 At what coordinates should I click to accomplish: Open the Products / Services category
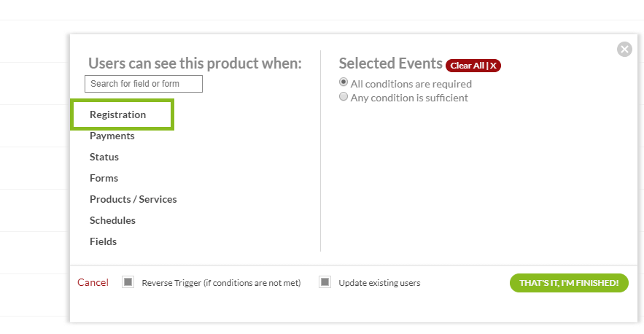(x=133, y=200)
